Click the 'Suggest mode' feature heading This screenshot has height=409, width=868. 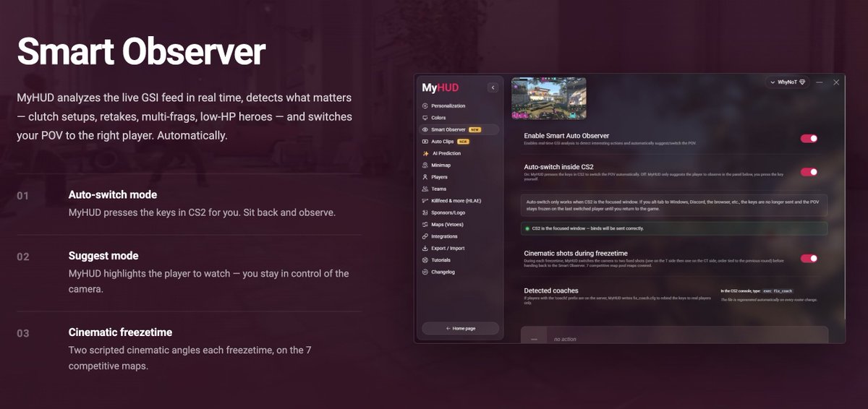(x=103, y=256)
